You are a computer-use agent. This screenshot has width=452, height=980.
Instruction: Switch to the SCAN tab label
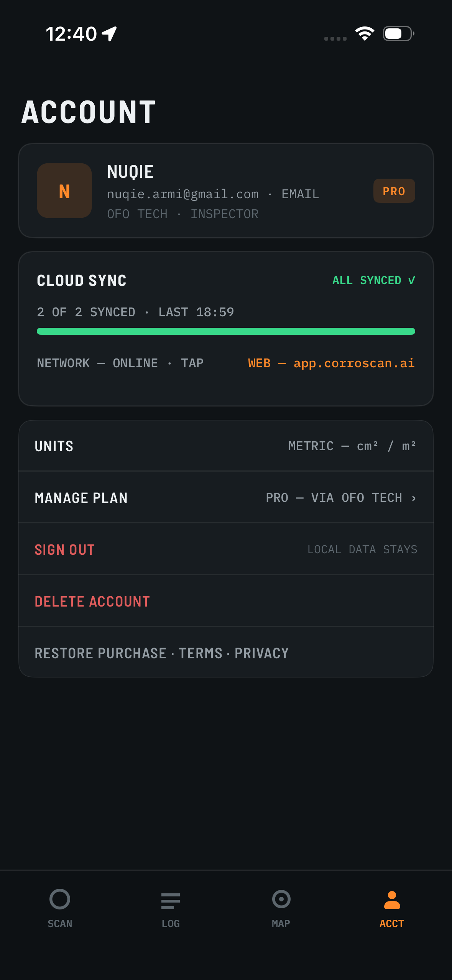[x=60, y=924]
